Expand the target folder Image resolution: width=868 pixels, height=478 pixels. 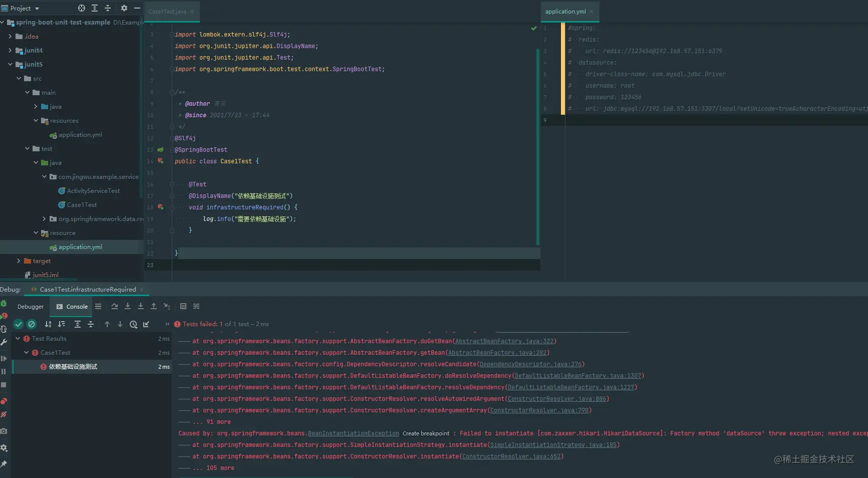pyautogui.click(x=19, y=261)
